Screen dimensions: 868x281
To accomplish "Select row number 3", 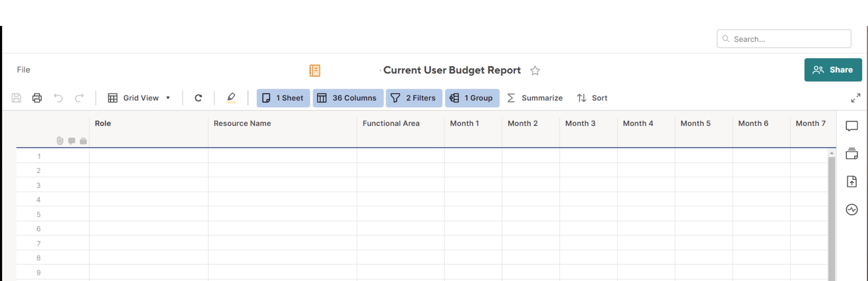I will pyautogui.click(x=39, y=185).
